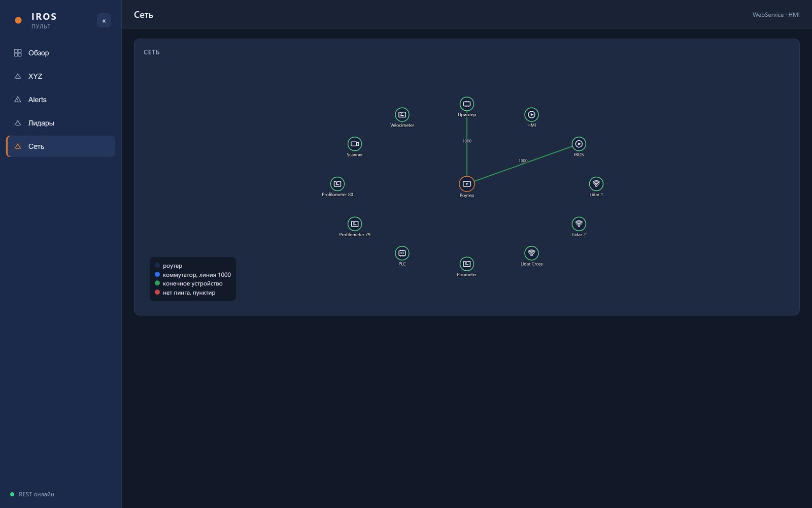Click the Profilometer 79 node

pos(355,224)
